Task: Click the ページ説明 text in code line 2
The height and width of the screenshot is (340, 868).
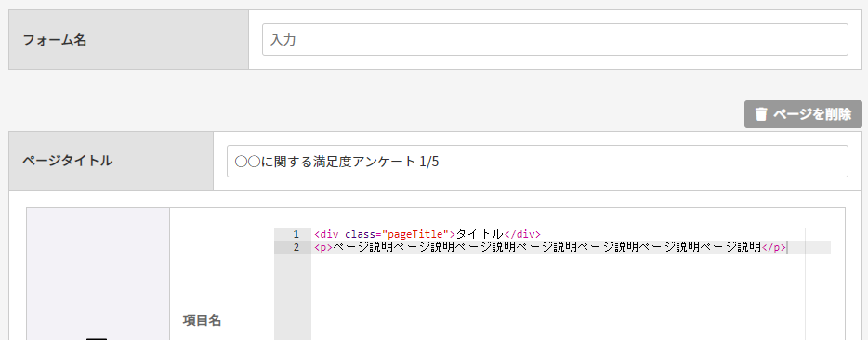Action: tap(547, 247)
